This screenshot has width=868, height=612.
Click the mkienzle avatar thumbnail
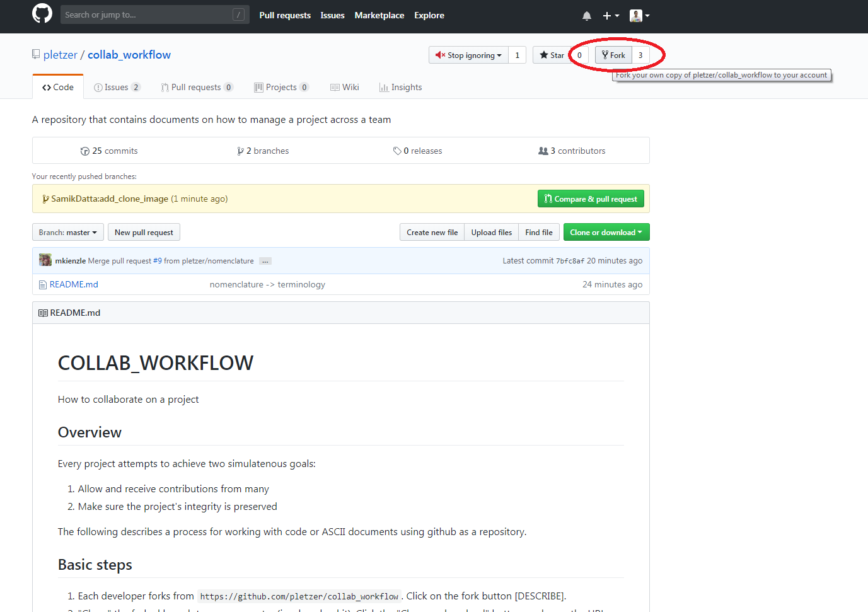[x=45, y=260]
